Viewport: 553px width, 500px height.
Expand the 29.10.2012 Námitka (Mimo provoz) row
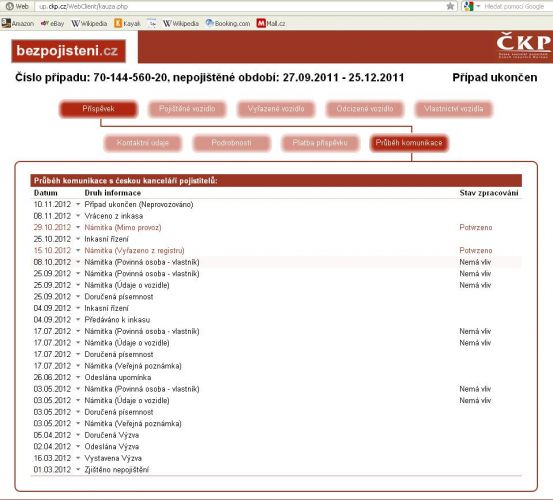(78, 227)
